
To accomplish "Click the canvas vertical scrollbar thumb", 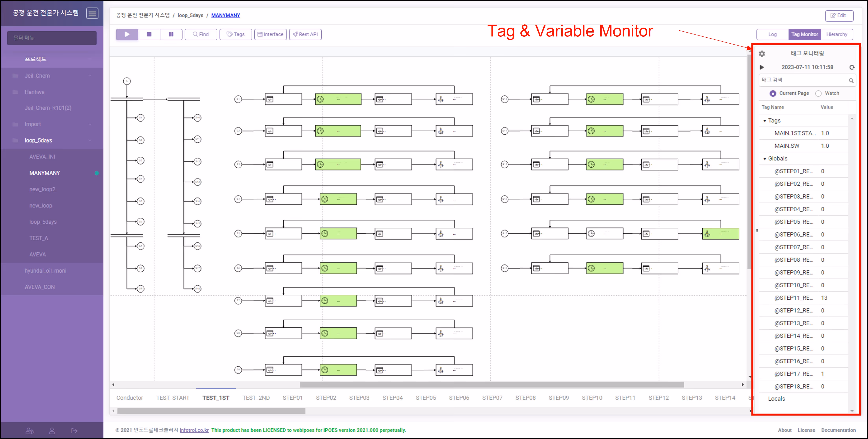I will 749,162.
